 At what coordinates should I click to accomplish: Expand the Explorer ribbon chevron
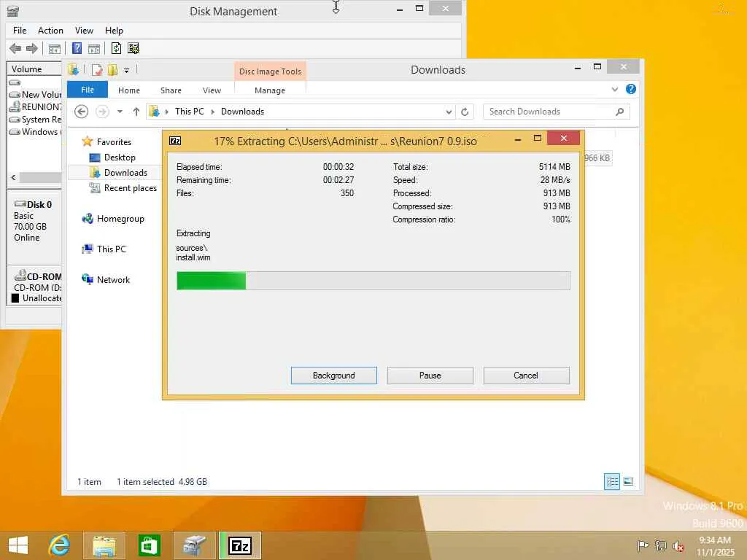pos(614,90)
